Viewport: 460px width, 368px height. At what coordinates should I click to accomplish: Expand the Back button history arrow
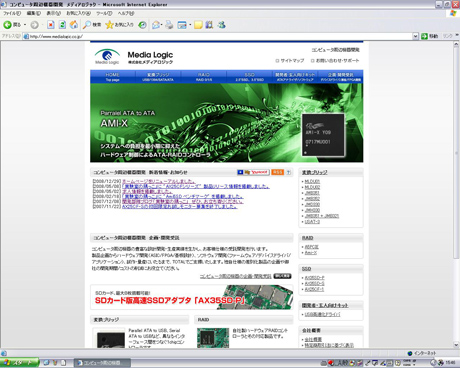click(25, 25)
